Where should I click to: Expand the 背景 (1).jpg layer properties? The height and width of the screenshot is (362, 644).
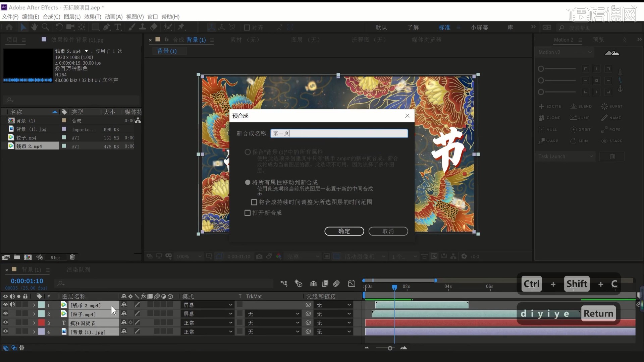tap(34, 332)
